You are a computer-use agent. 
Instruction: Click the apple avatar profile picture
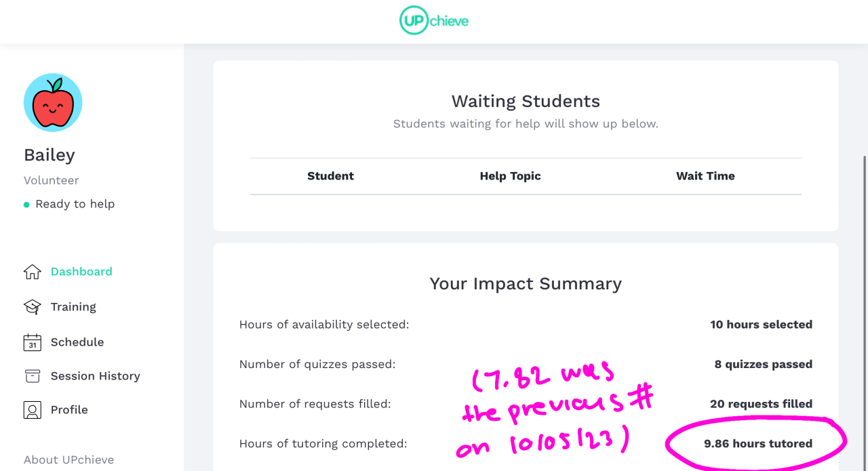[53, 102]
